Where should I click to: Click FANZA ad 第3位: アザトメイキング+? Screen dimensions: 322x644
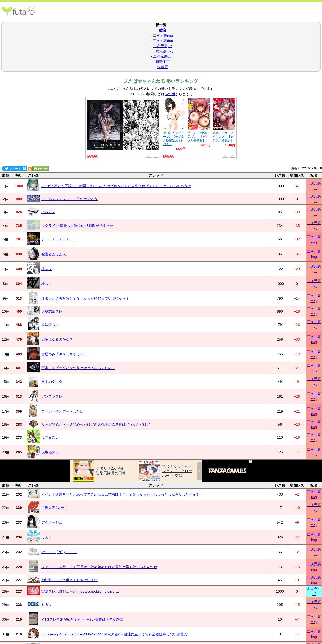click(223, 137)
